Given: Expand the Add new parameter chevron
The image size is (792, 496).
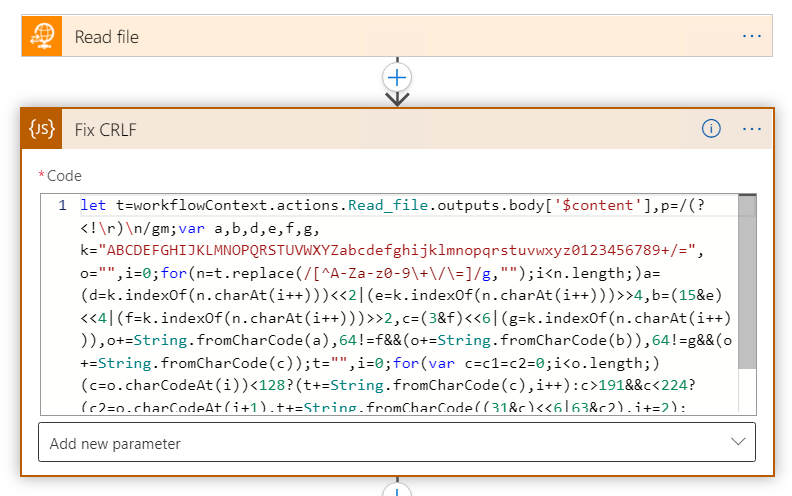Looking at the screenshot, I should 738,442.
